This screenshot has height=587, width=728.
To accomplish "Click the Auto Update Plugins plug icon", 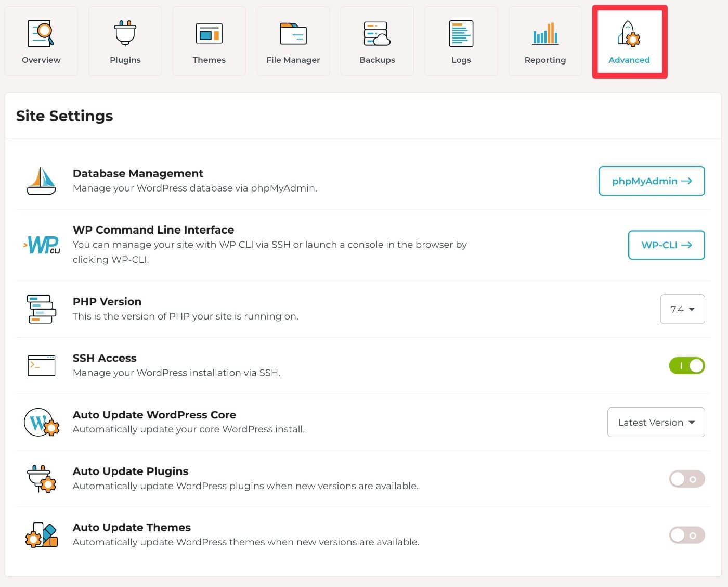I will [x=42, y=478].
